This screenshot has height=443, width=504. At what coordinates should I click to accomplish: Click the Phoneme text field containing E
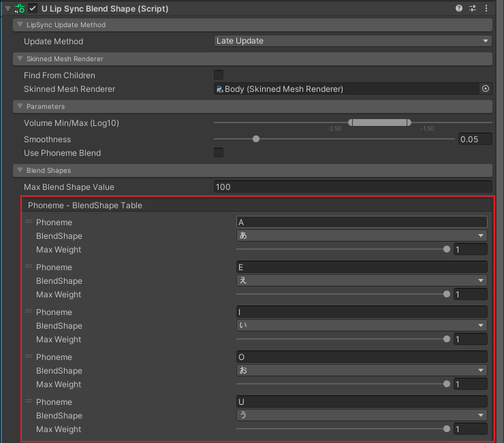(362, 267)
